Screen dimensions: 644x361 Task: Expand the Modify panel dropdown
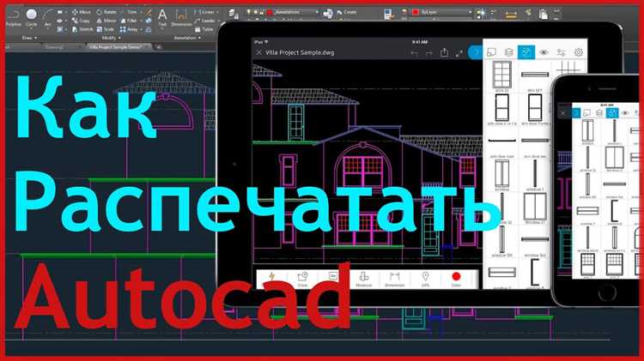click(x=112, y=38)
